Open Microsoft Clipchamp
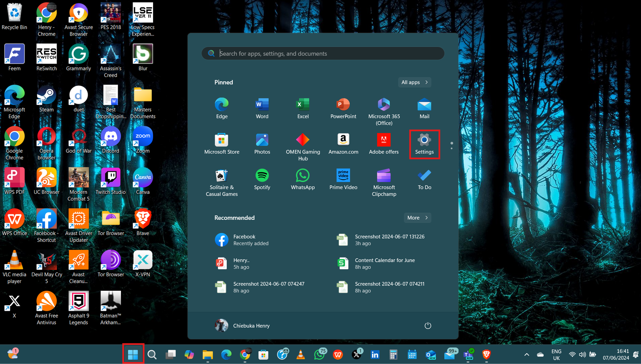This screenshot has width=641, height=364. [x=383, y=180]
